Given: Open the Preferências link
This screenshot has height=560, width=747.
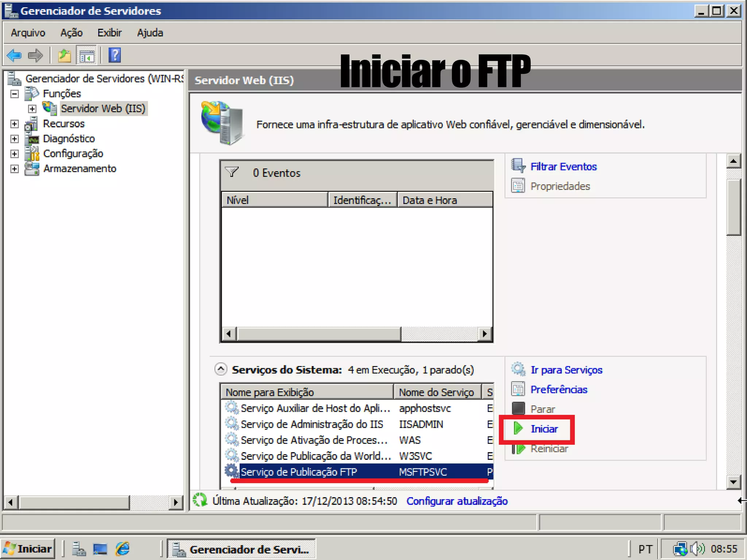Looking at the screenshot, I should (x=559, y=389).
